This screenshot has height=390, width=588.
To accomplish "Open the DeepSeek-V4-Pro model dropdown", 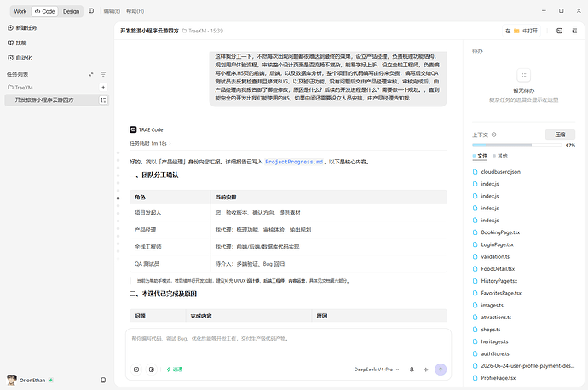I will (x=377, y=370).
